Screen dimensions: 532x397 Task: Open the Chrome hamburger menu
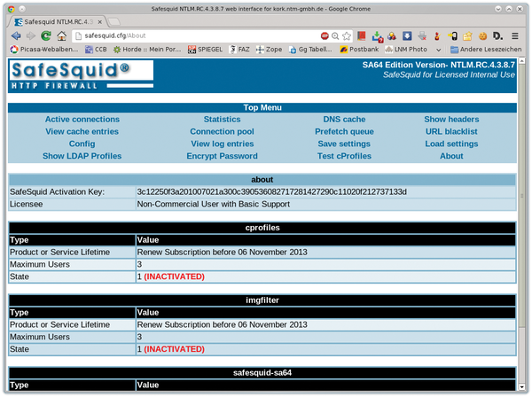(x=515, y=35)
